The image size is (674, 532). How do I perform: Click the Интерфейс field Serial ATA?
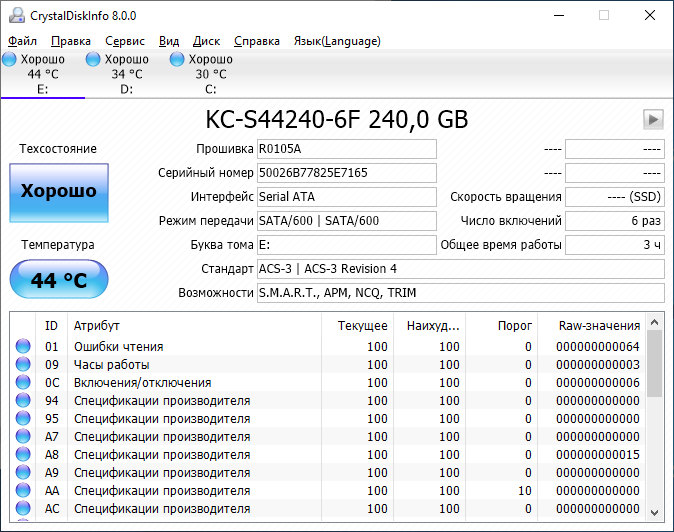[x=347, y=197]
